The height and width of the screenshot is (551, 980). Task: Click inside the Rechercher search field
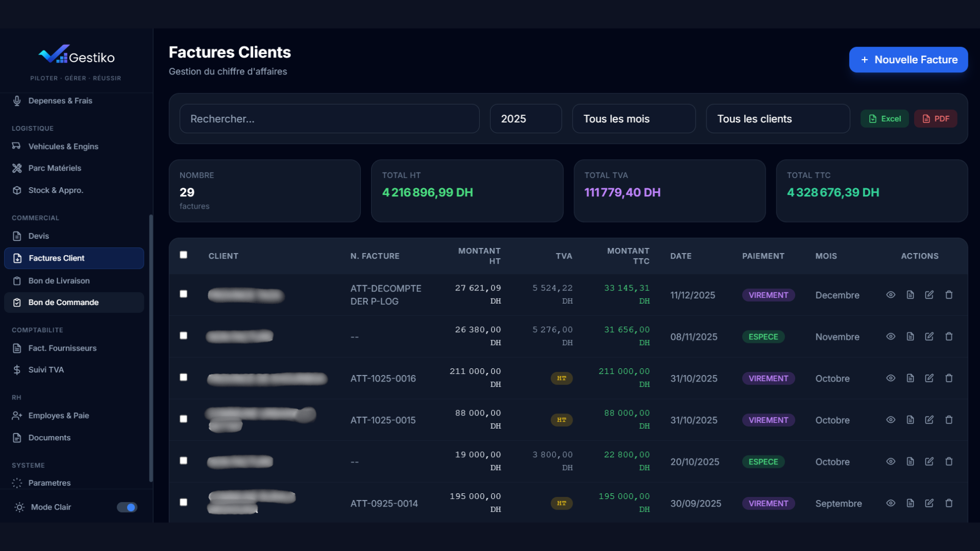tap(329, 118)
